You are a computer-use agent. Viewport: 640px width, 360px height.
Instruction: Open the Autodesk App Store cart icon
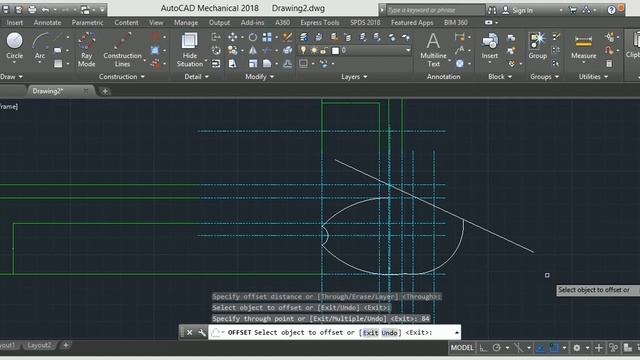tap(573, 10)
